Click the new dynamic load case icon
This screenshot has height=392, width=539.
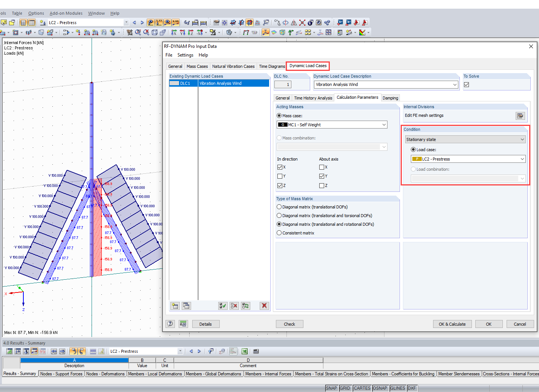pos(175,306)
